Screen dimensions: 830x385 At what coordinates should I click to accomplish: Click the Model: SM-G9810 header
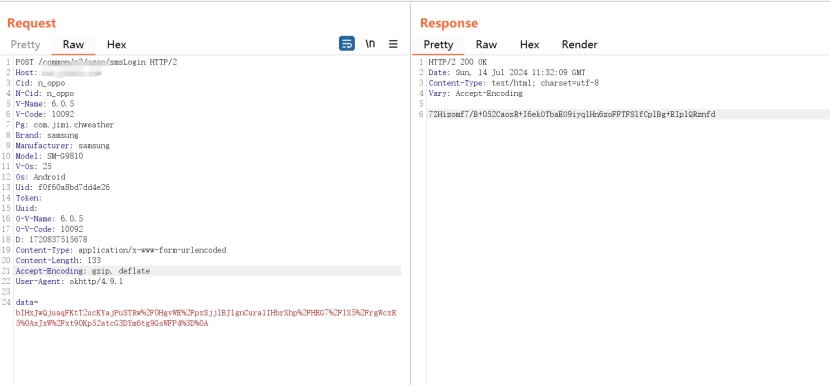click(x=49, y=156)
